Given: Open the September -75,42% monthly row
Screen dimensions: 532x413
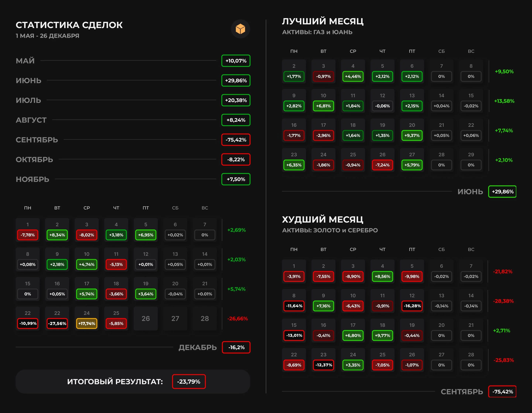Looking at the screenshot, I should pyautogui.click(x=133, y=140).
